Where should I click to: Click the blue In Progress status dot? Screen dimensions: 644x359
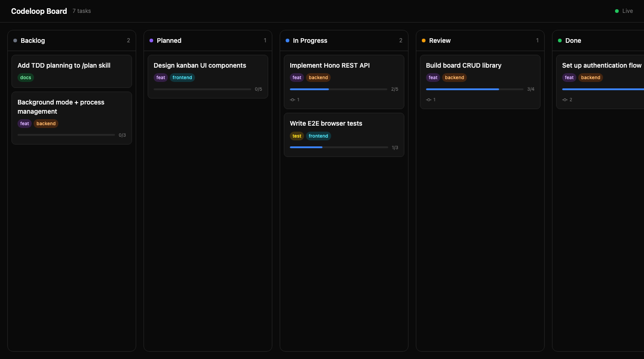288,41
